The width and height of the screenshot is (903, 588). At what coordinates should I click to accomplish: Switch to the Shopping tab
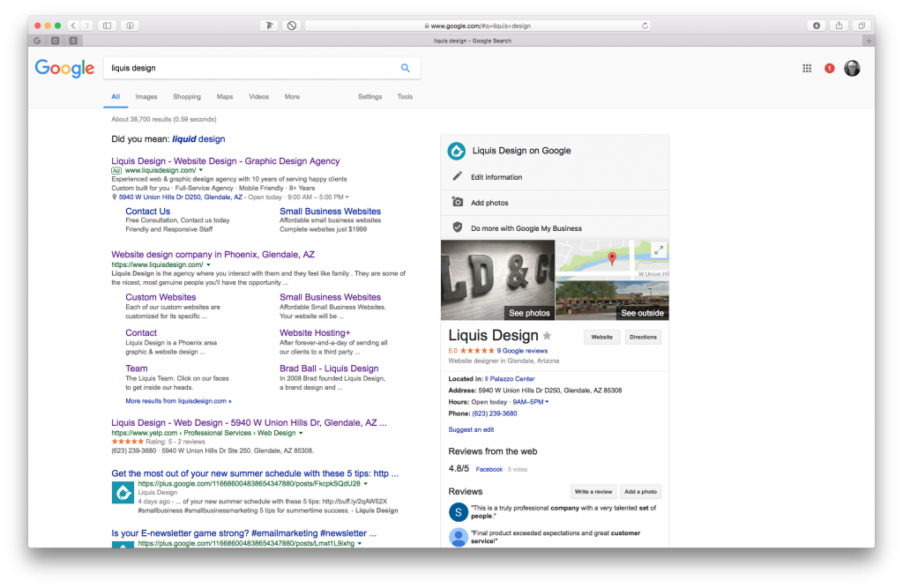point(187,97)
